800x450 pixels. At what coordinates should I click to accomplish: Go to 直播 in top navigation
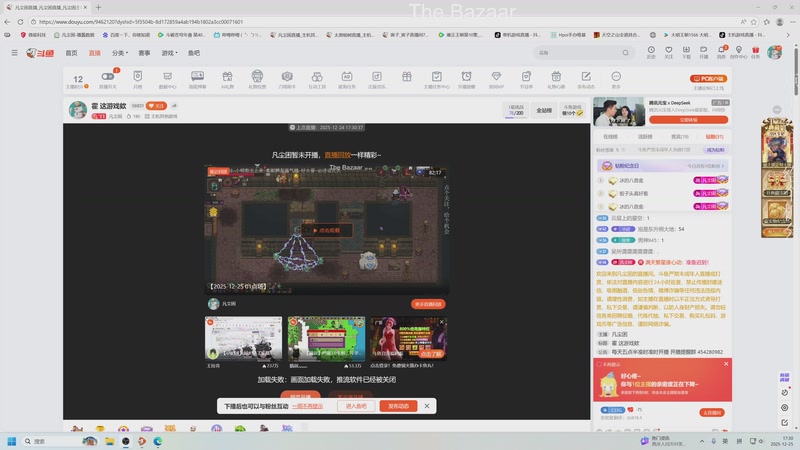point(95,53)
